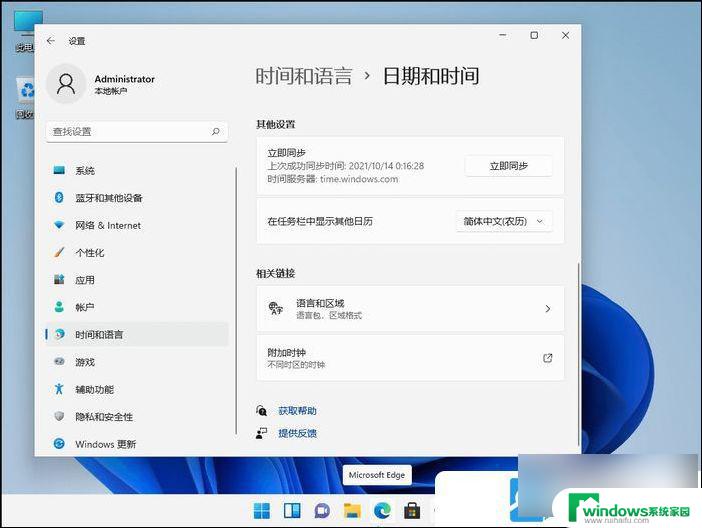Go to 时间和语言 in the breadcrumb
The width and height of the screenshot is (702, 528).
[x=304, y=76]
